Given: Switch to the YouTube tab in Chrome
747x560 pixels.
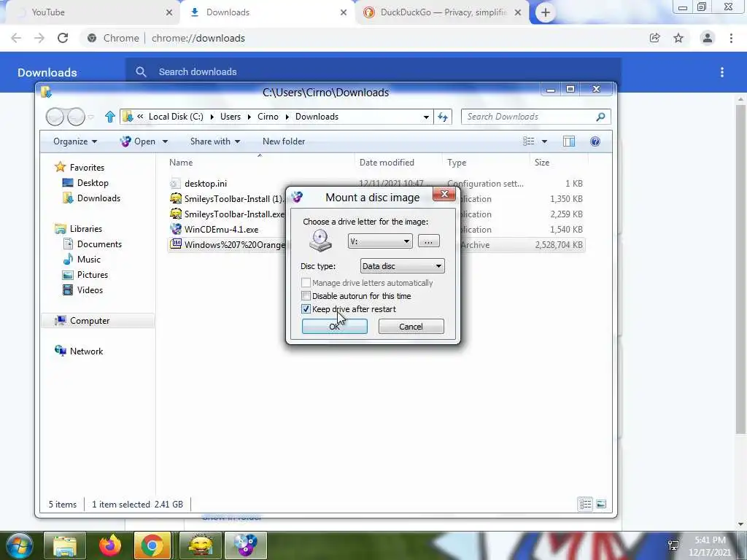Looking at the screenshot, I should coord(93,12).
